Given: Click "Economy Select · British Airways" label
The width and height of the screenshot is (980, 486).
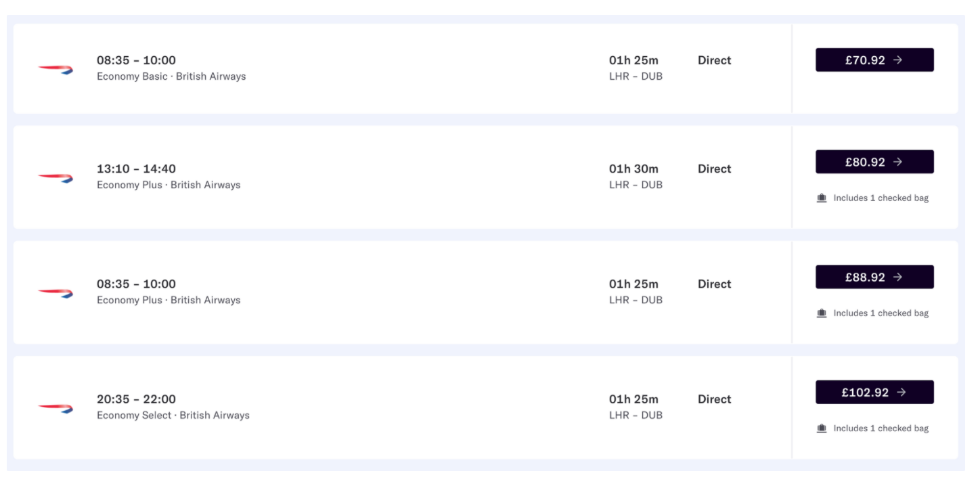Looking at the screenshot, I should coord(173,416).
